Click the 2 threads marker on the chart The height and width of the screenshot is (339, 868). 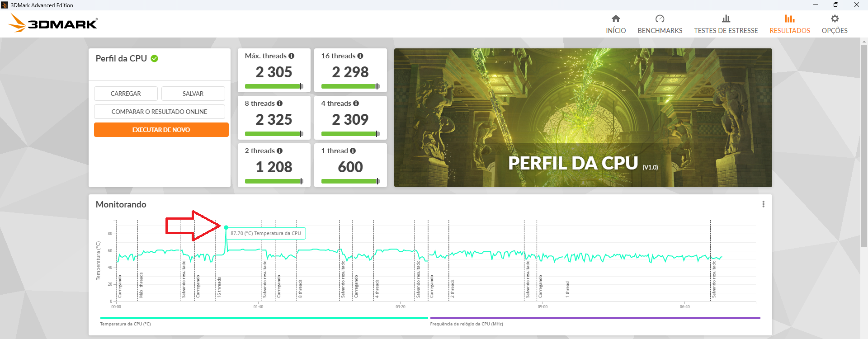(x=452, y=288)
